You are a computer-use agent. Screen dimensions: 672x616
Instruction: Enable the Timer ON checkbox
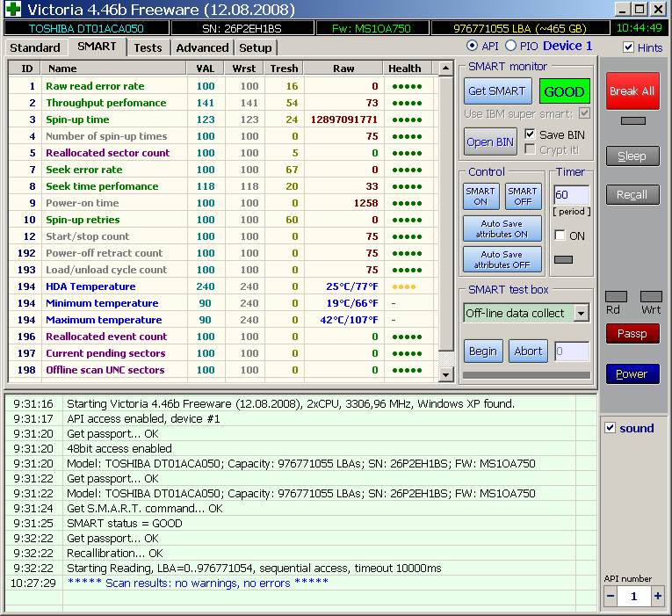point(560,236)
